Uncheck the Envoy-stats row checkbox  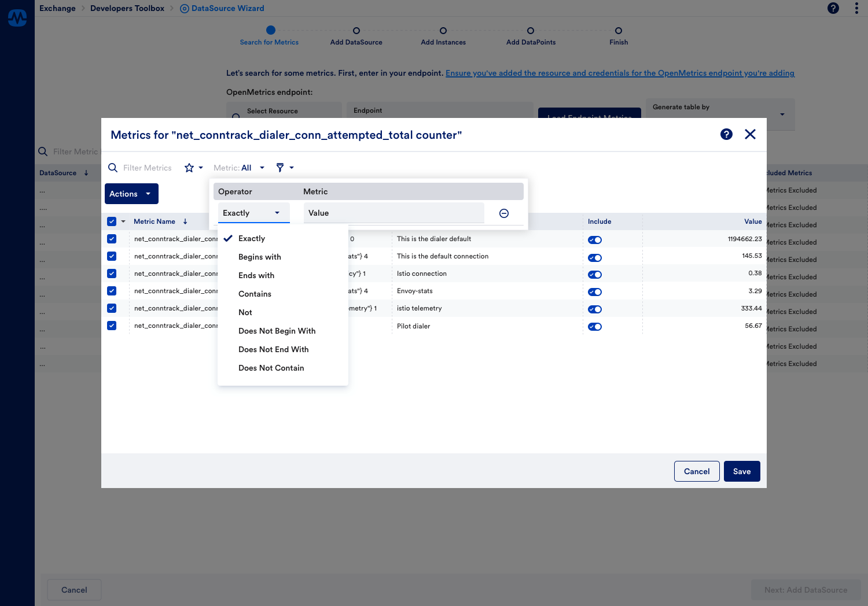112,291
